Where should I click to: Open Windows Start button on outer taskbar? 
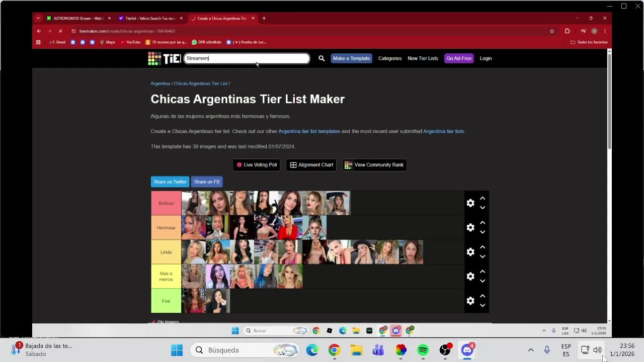pos(177,350)
